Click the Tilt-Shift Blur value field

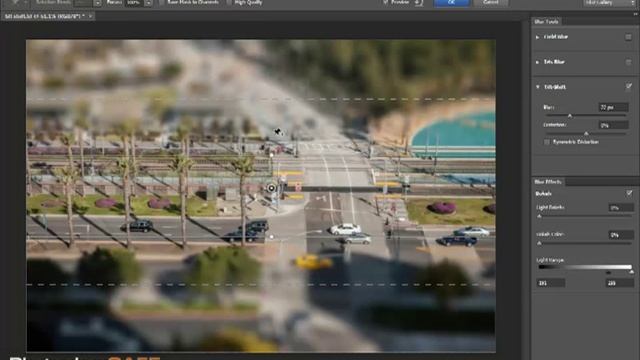(613, 107)
